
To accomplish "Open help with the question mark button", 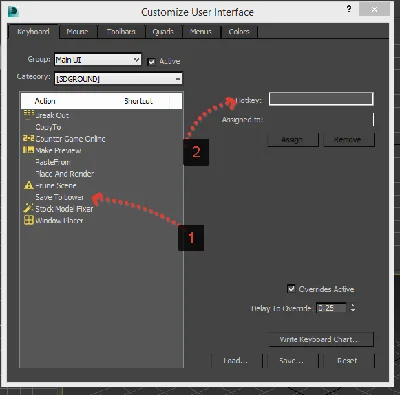I will (349, 9).
